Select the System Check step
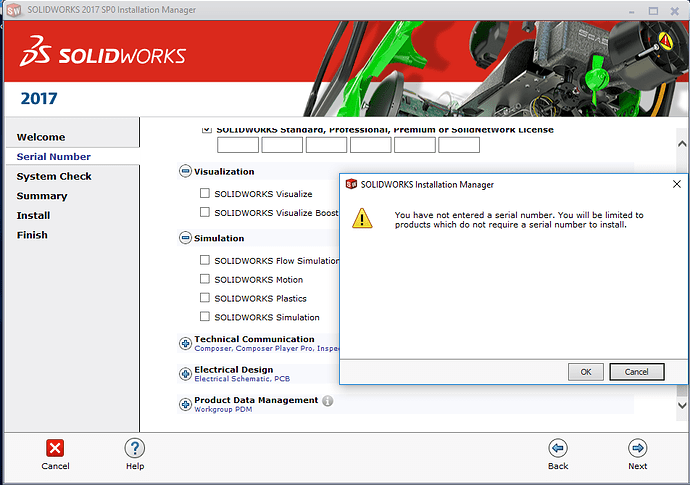The width and height of the screenshot is (690, 485). (x=54, y=176)
